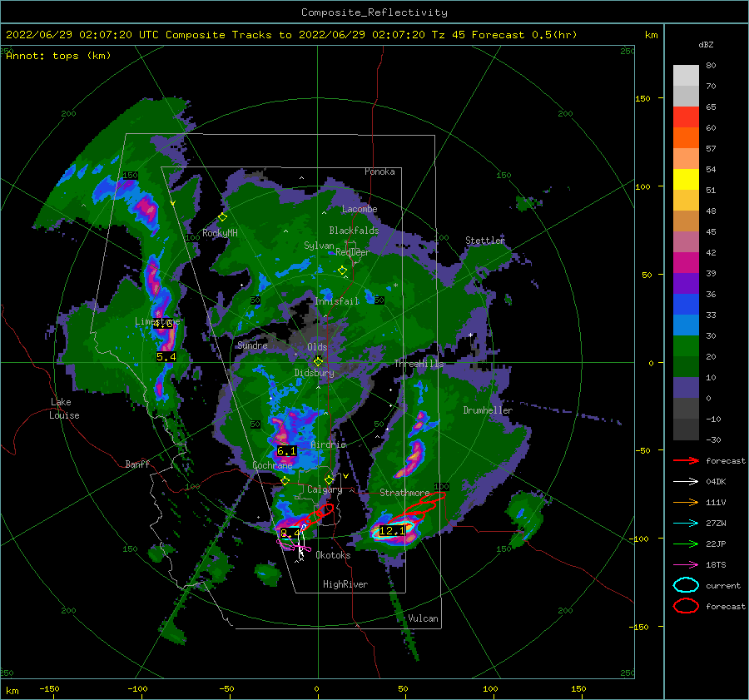Click the Strathmore label

click(404, 493)
